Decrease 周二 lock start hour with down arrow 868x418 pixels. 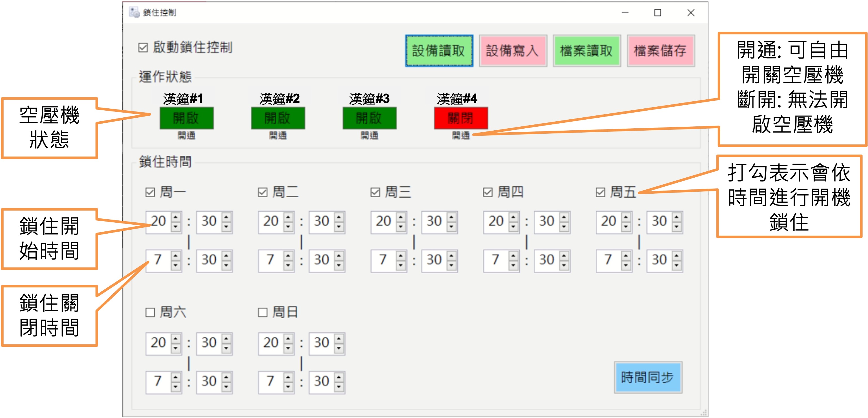pyautogui.click(x=288, y=227)
